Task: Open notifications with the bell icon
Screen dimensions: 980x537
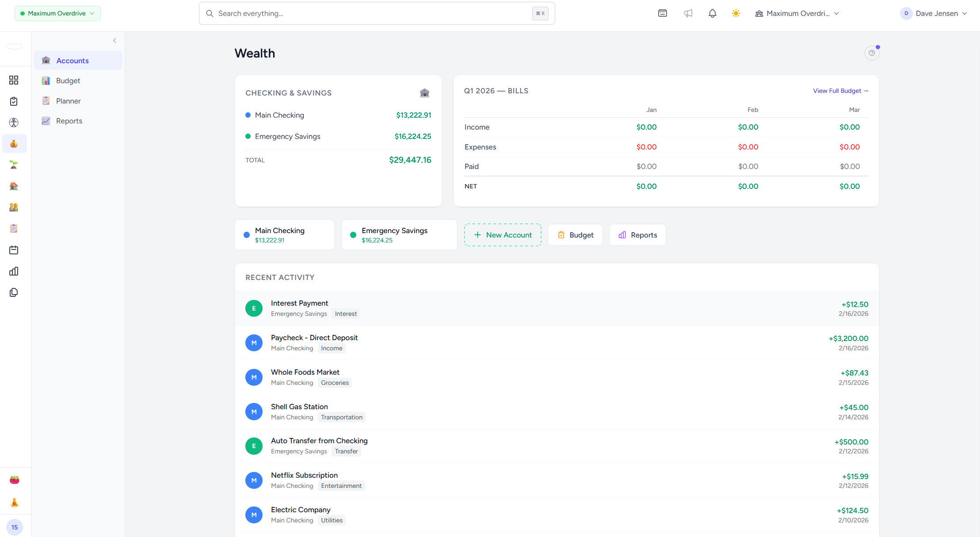Action: [x=712, y=13]
